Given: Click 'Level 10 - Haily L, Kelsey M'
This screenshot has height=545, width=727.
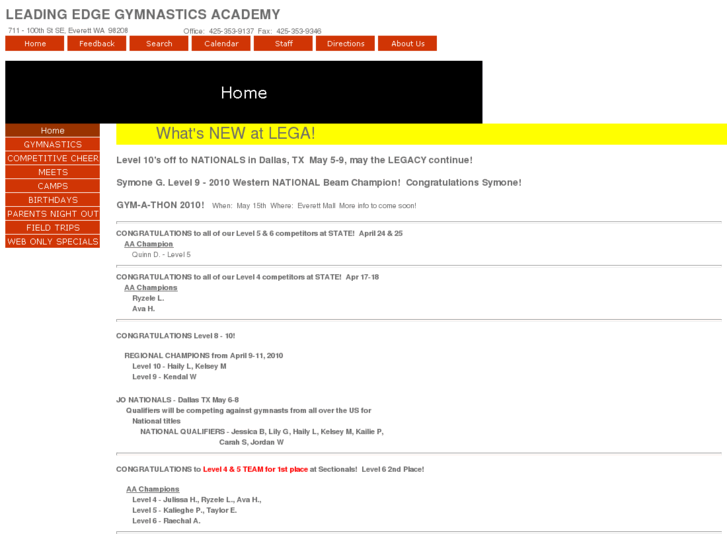Looking at the screenshot, I should [179, 366].
